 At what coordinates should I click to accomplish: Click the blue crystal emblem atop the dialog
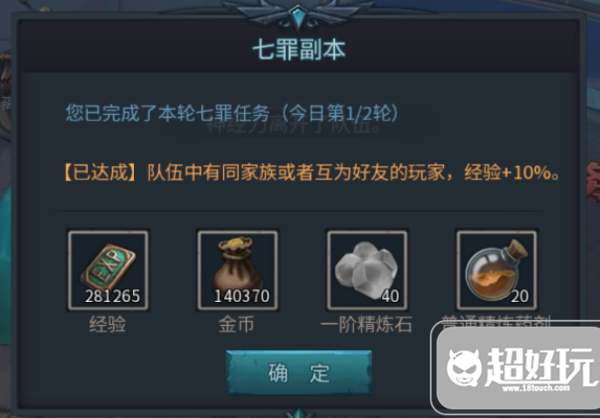[298, 16]
